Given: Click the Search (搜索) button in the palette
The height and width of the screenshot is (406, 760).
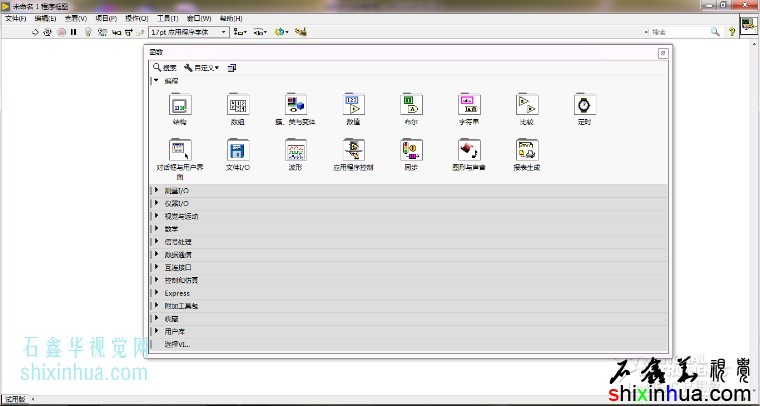Looking at the screenshot, I should point(165,67).
